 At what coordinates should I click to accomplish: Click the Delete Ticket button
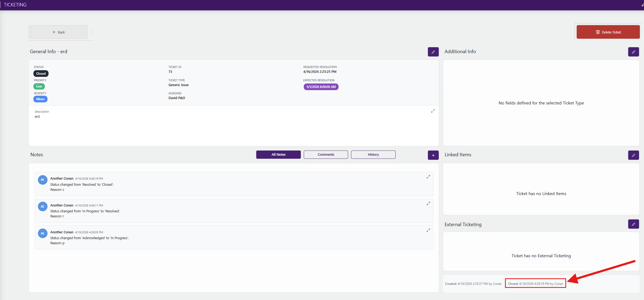[x=608, y=32]
